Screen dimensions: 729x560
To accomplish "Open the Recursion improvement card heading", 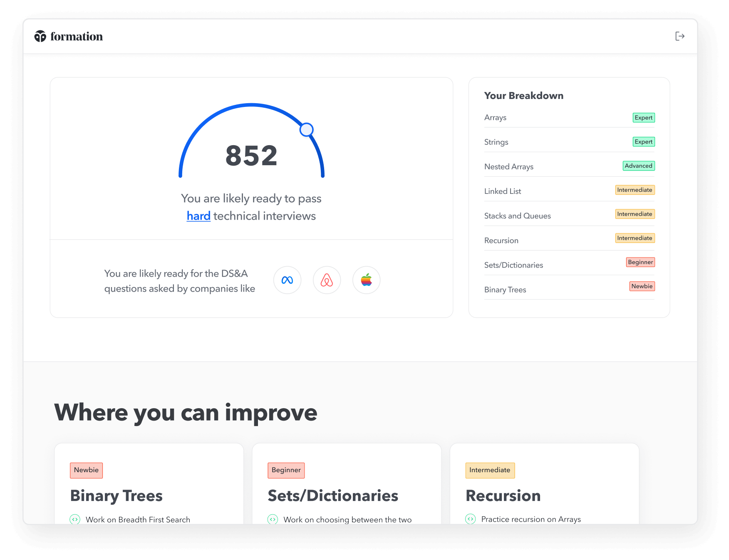I will 503,496.
